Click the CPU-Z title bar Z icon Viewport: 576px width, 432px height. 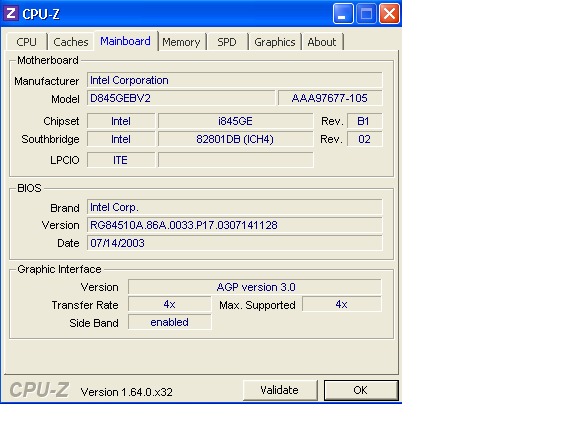(11, 14)
